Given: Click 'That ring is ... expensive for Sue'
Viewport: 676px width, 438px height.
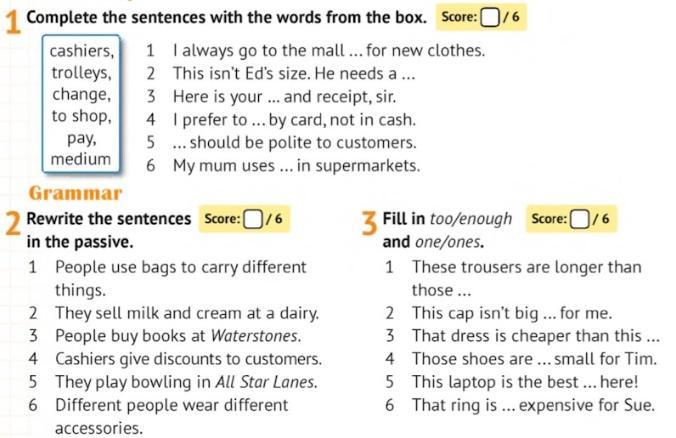Looking at the screenshot, I should pos(533,405).
